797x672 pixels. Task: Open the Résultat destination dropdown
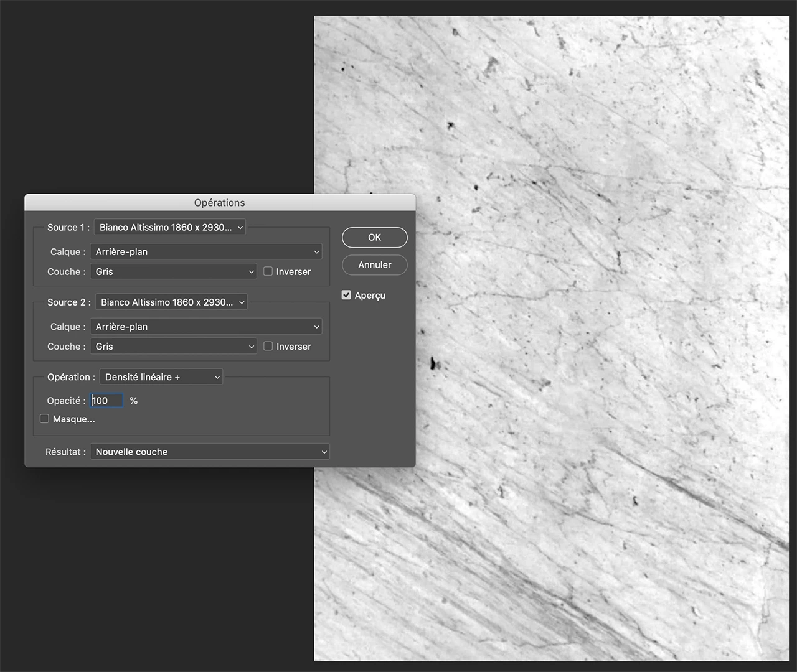tap(210, 452)
